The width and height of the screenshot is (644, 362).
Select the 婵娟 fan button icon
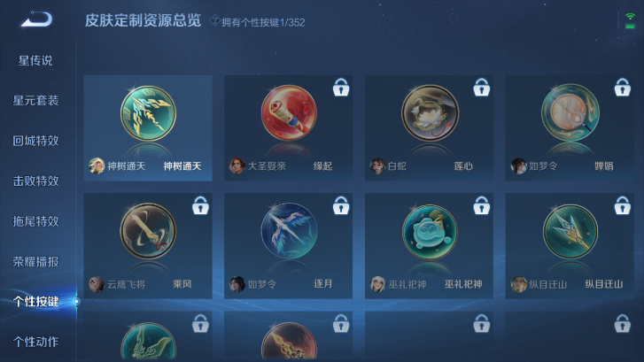[x=570, y=113]
